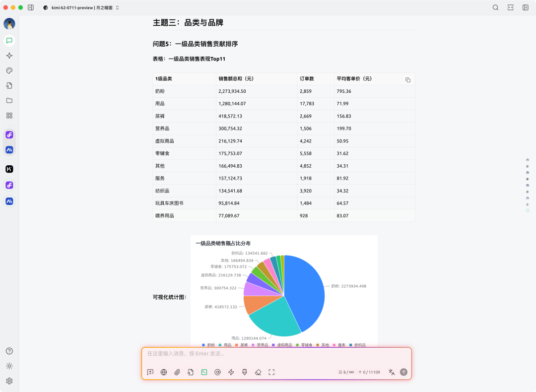Open the @ mention picker in the input bar
This screenshot has width=536, height=392.
(217, 372)
